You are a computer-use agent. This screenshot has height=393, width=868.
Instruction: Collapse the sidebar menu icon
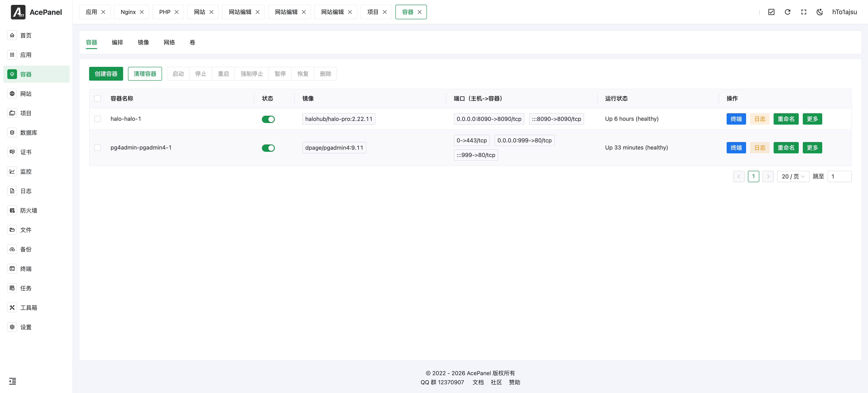[13, 381]
